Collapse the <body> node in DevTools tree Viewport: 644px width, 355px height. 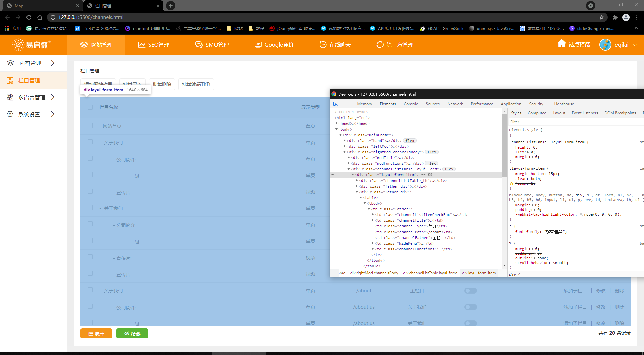(336, 129)
